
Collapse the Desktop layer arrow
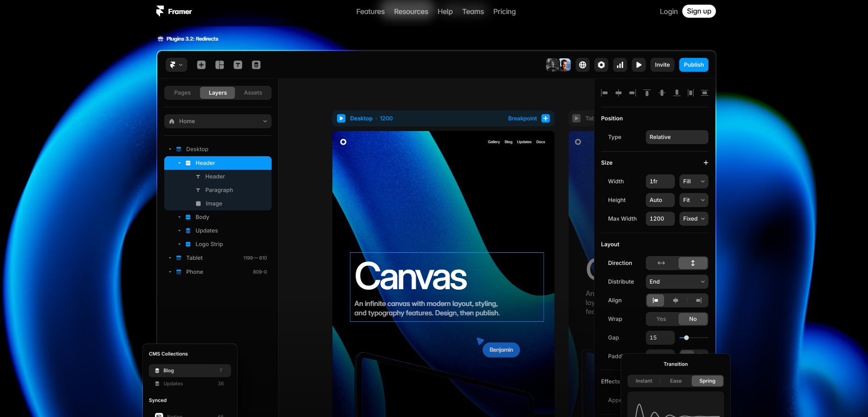(x=170, y=149)
